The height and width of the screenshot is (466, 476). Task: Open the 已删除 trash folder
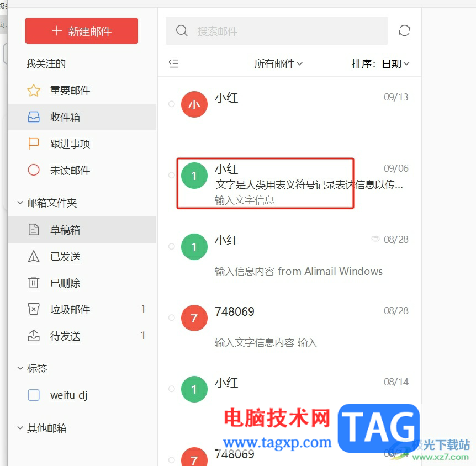point(82,283)
